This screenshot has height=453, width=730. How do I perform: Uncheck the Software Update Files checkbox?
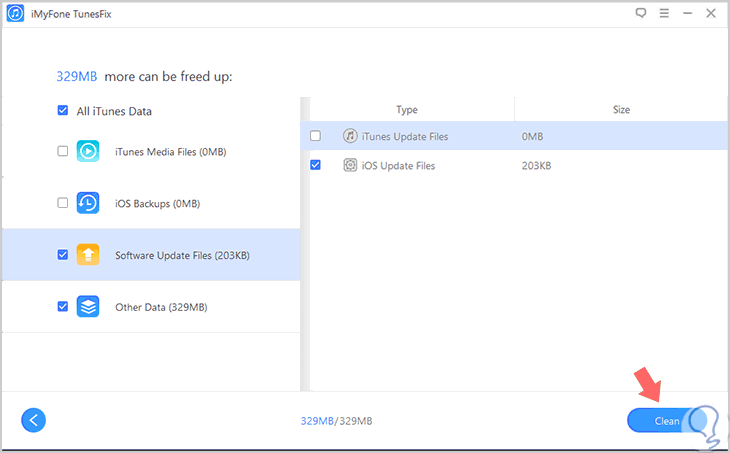click(63, 255)
